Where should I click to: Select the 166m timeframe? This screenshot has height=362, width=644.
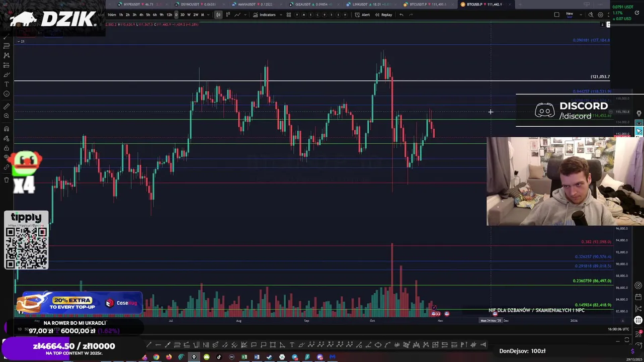(x=112, y=15)
